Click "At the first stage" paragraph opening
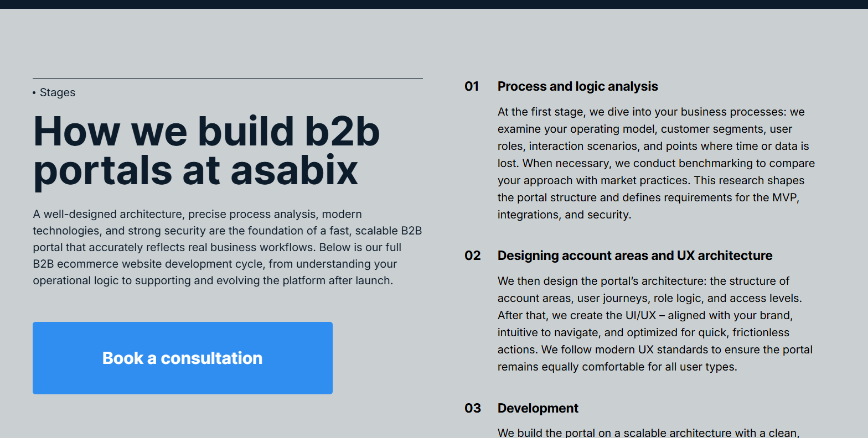The height and width of the screenshot is (438, 868). tap(540, 112)
